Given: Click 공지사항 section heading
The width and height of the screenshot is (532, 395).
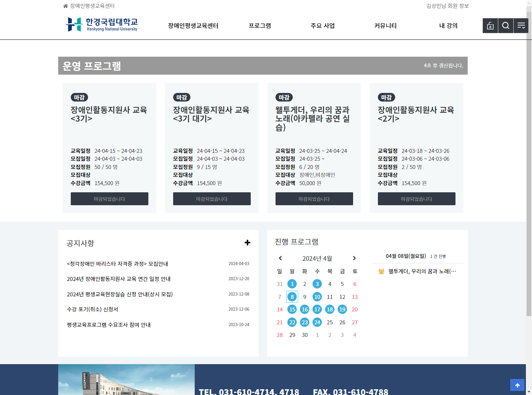Looking at the screenshot, I should (80, 243).
